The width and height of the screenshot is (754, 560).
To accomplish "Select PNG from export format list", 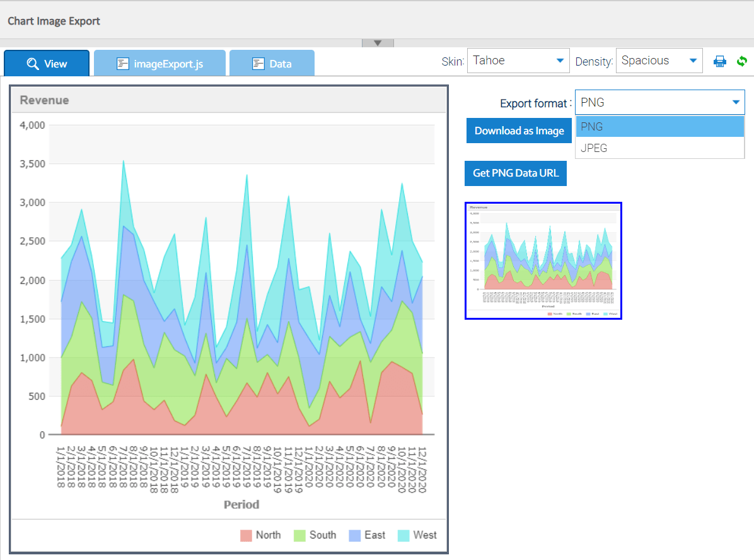I will (x=659, y=127).
